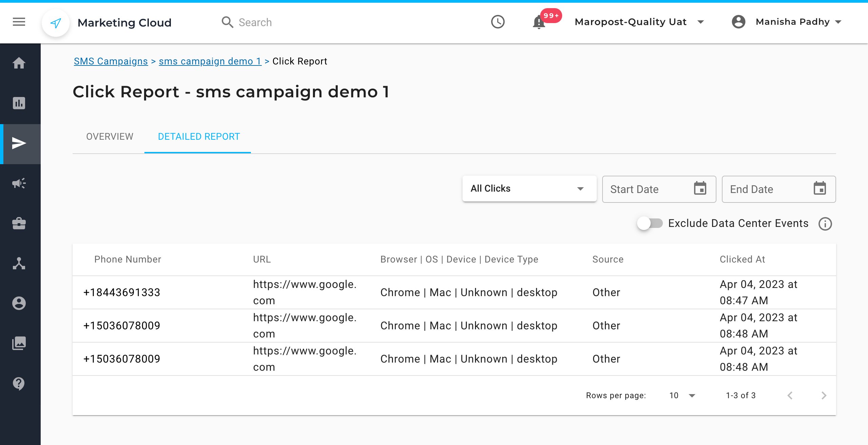868x445 pixels.
Task: Open the briefcase sidebar icon
Action: point(19,223)
